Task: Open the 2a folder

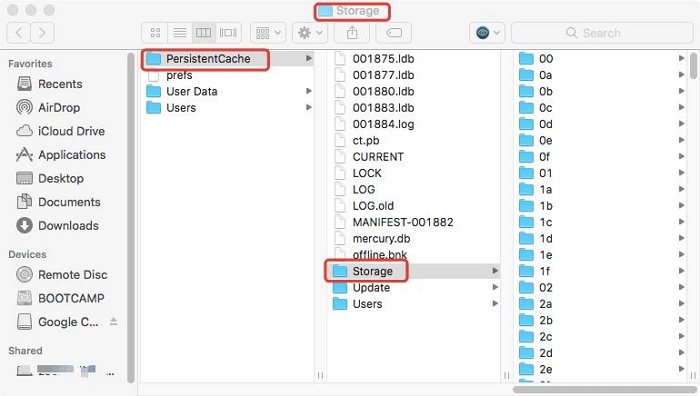Action: (601, 304)
